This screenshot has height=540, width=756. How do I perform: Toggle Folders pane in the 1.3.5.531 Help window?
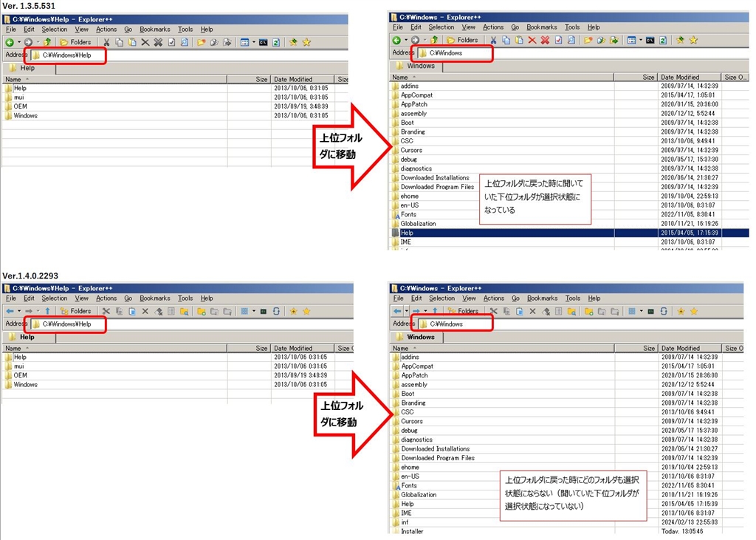pyautogui.click(x=75, y=42)
